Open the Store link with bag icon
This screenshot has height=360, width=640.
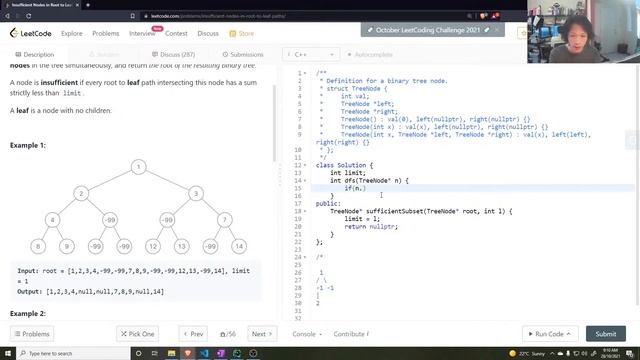point(242,33)
